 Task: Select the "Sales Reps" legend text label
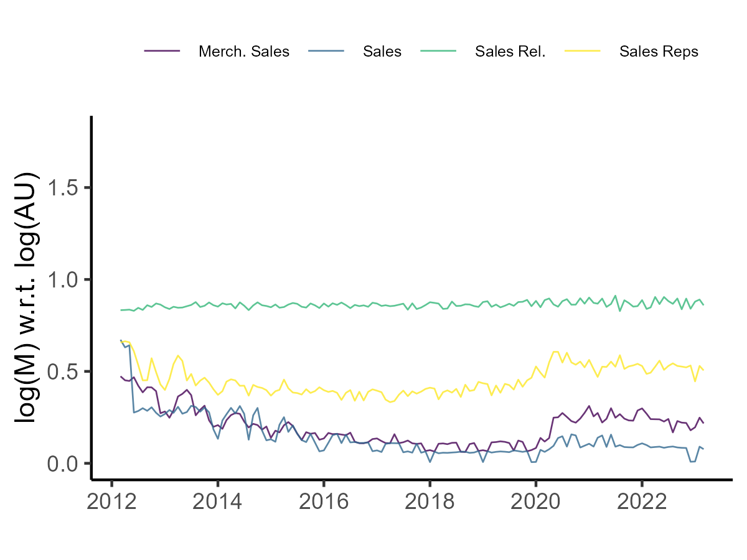click(659, 52)
